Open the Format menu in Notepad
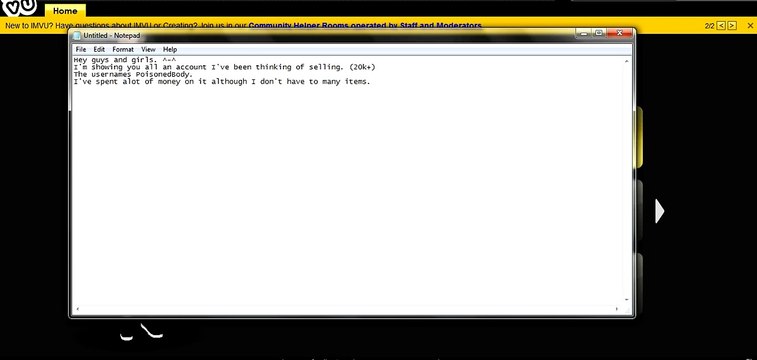 point(123,49)
